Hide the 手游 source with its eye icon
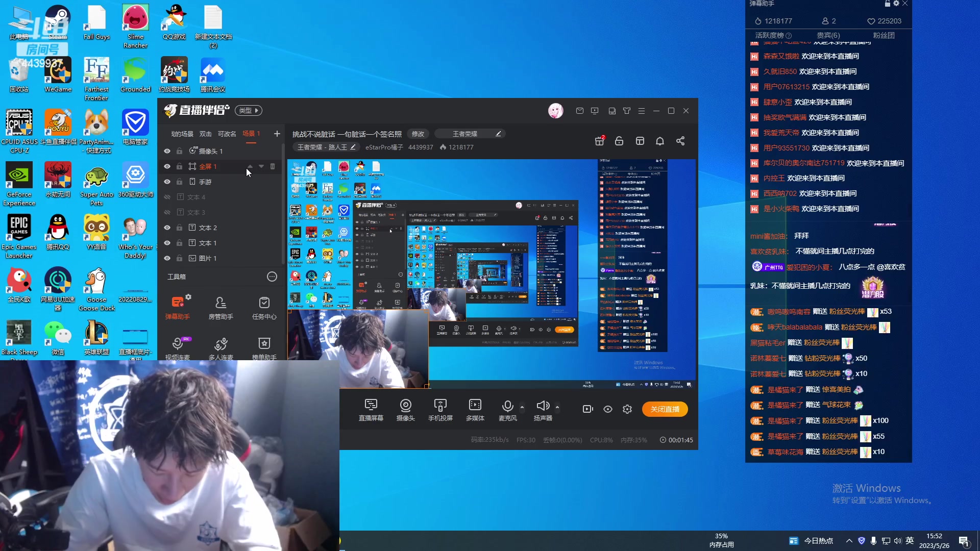 (167, 182)
